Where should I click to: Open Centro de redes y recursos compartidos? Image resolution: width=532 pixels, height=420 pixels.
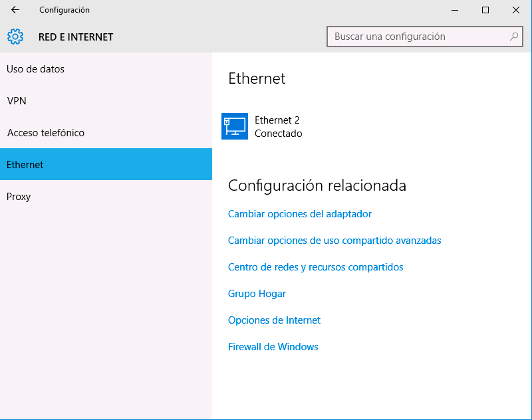[315, 266]
